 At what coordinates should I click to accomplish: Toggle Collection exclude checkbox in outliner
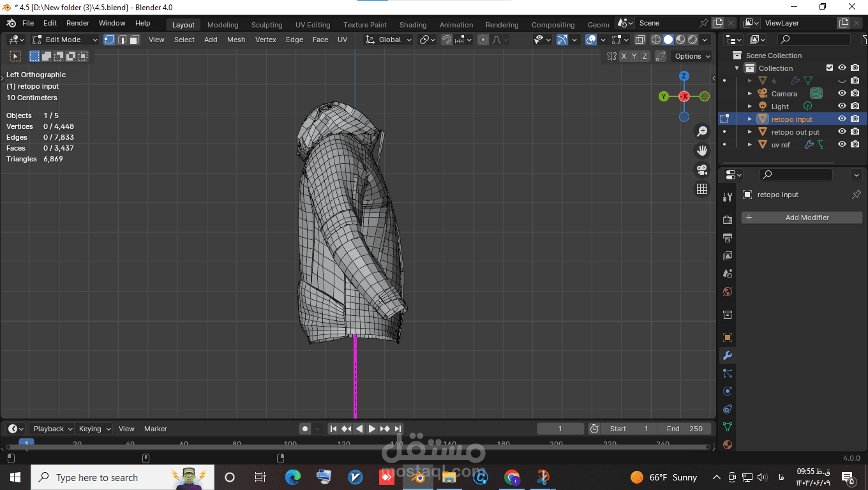830,68
